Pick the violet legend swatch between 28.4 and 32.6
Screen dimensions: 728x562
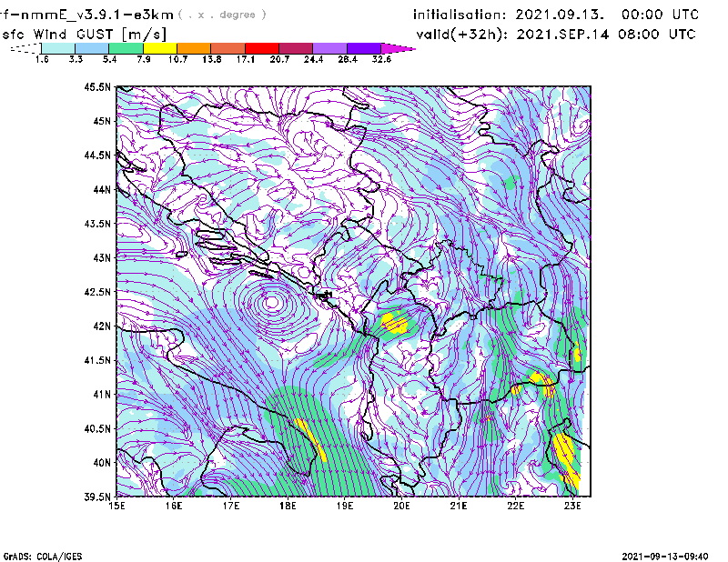[x=363, y=48]
